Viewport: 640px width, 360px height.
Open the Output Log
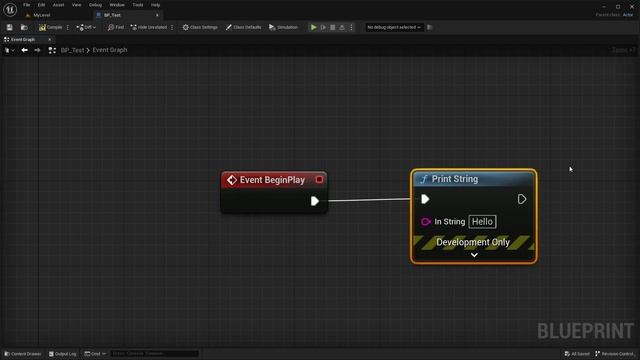tap(62, 354)
